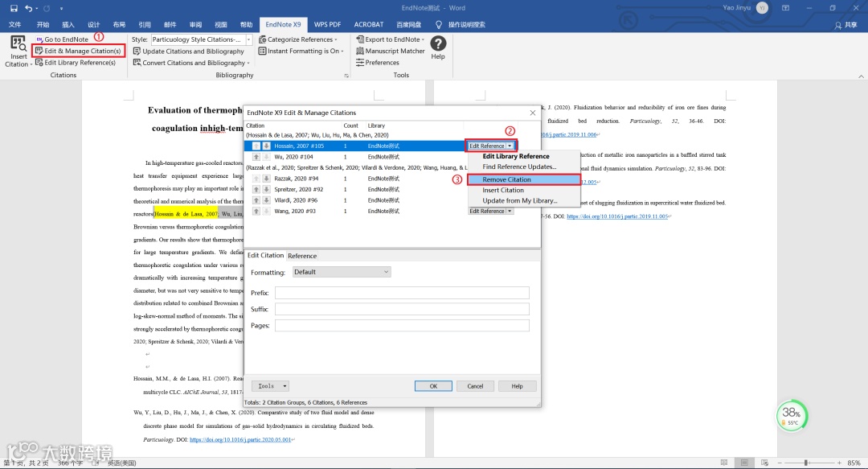Open Edit & Manage Citation(s) in ribbon
Viewport: 868px width, 469px height.
(78, 51)
